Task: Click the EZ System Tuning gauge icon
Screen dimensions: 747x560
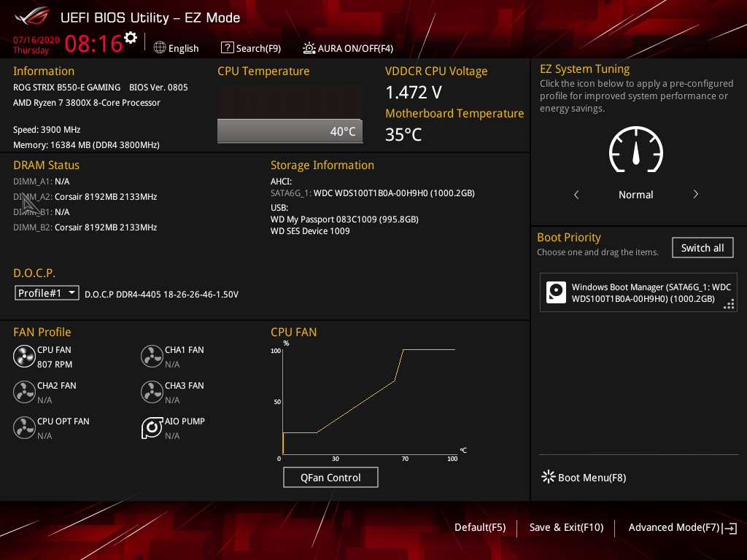Action: coord(635,150)
